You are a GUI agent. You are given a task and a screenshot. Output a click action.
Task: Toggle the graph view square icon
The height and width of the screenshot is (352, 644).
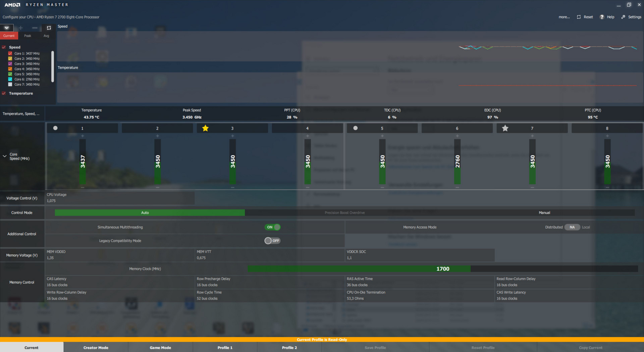[x=49, y=28]
